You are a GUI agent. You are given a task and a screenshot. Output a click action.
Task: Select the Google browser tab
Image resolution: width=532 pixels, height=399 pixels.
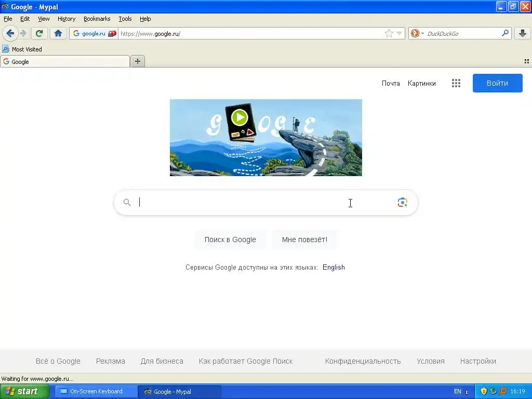pyautogui.click(x=65, y=61)
